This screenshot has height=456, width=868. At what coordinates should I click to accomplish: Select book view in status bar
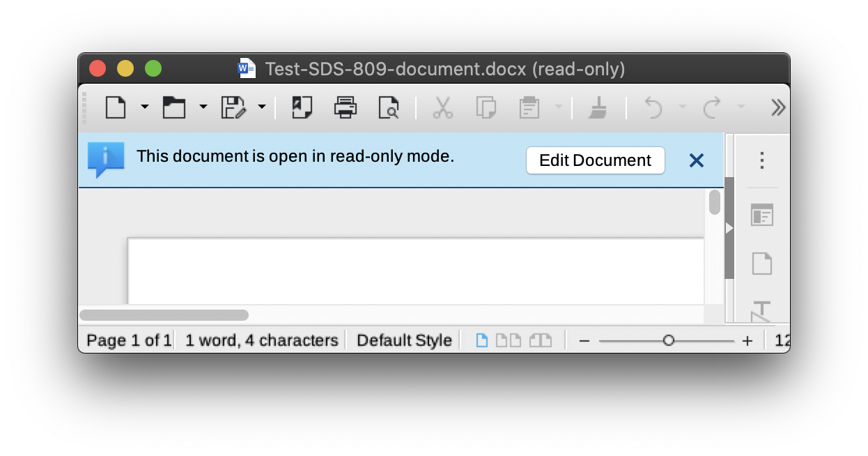coord(541,340)
